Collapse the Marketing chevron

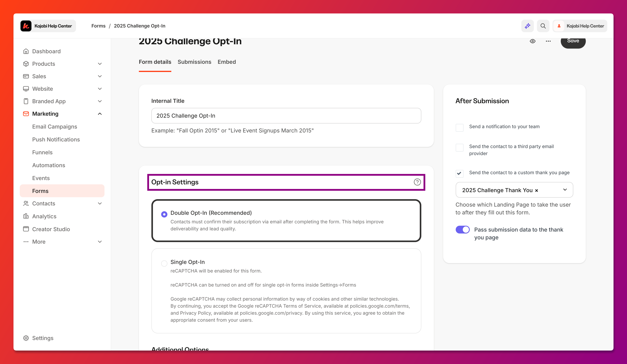click(100, 114)
